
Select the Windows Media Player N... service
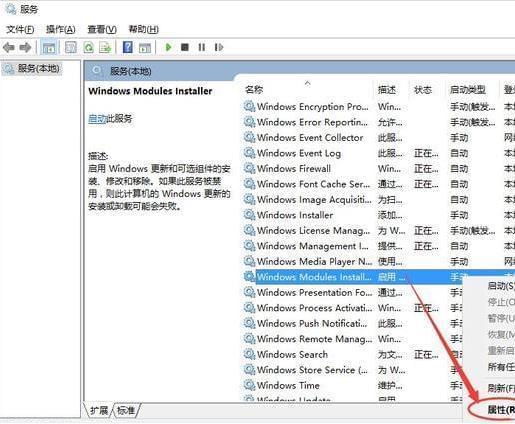(314, 261)
